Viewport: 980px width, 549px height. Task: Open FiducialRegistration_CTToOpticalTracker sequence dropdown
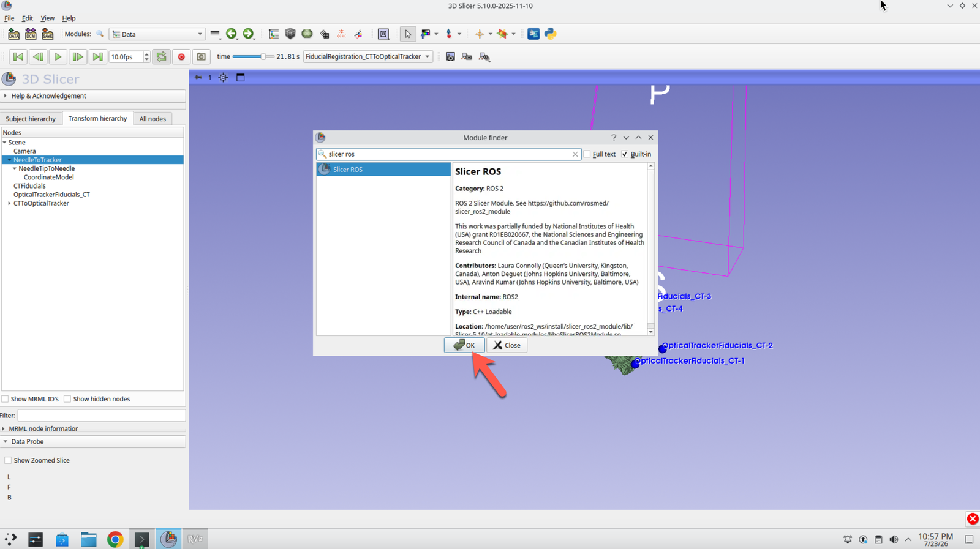[x=368, y=57]
